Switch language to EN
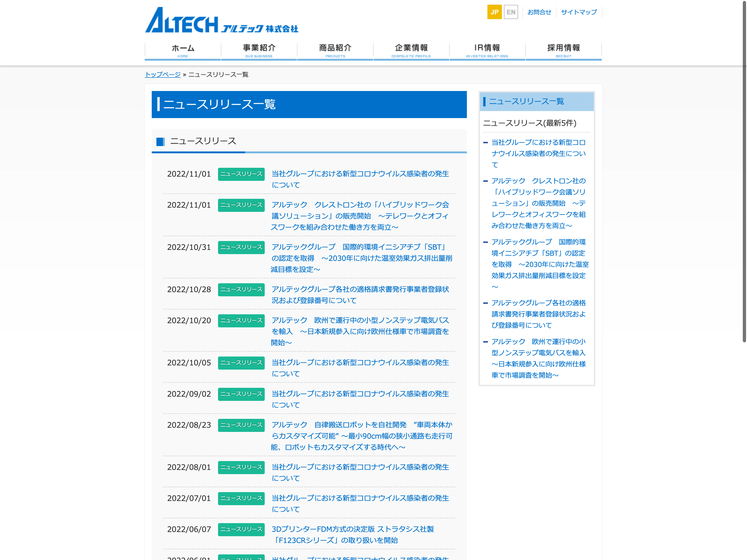 511,12
